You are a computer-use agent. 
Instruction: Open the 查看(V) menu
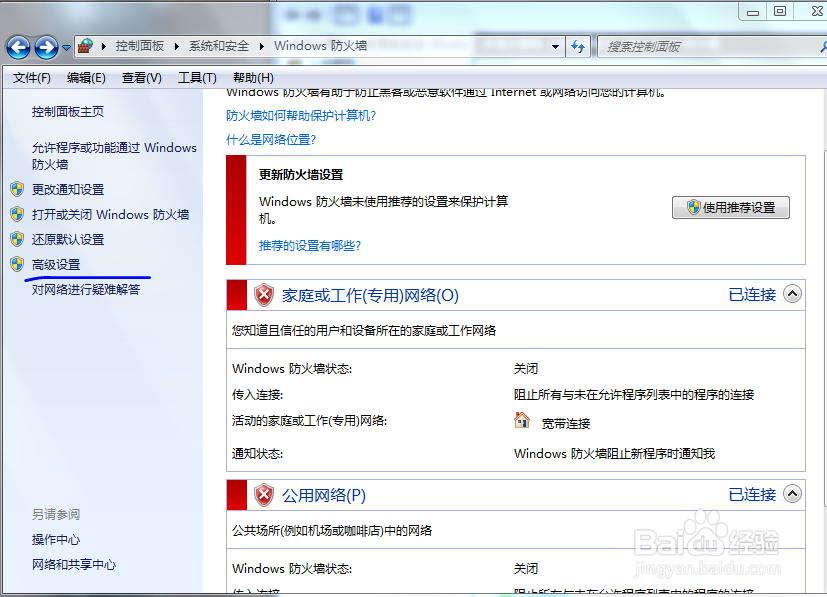(x=141, y=78)
